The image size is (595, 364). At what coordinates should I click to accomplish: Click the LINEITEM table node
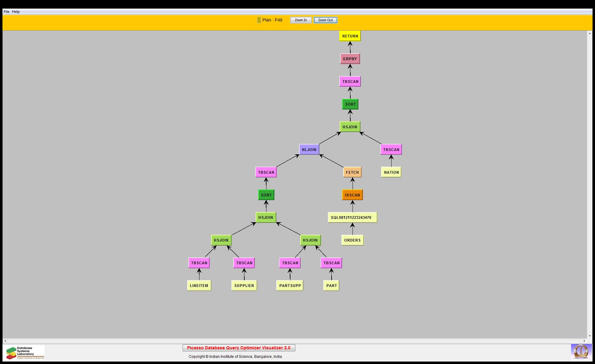[x=199, y=285]
